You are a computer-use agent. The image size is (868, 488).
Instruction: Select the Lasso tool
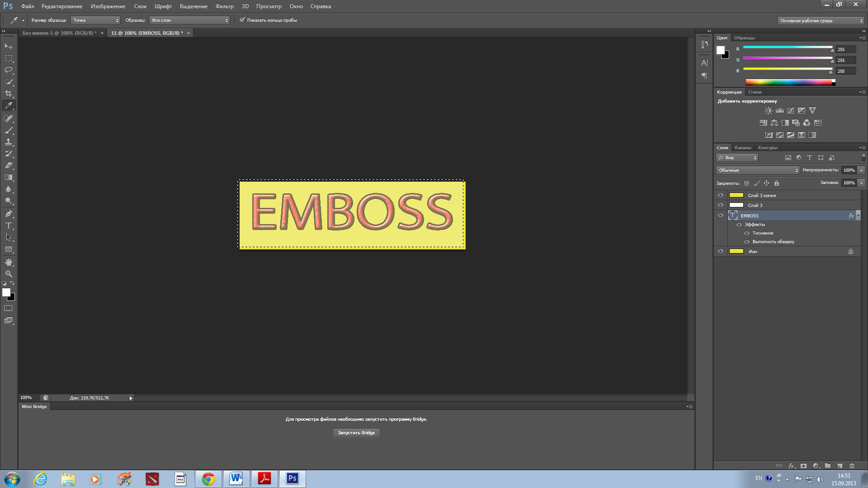pyautogui.click(x=9, y=70)
